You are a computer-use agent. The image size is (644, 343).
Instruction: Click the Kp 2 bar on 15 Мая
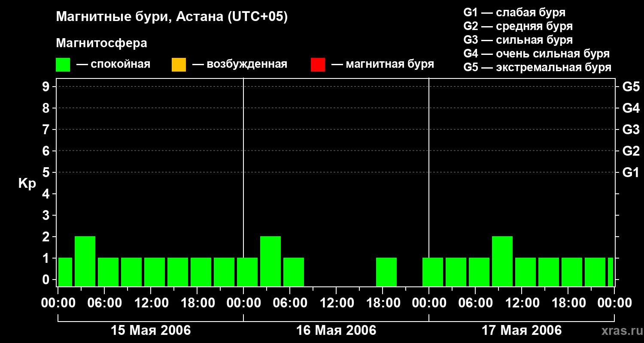pos(85,261)
